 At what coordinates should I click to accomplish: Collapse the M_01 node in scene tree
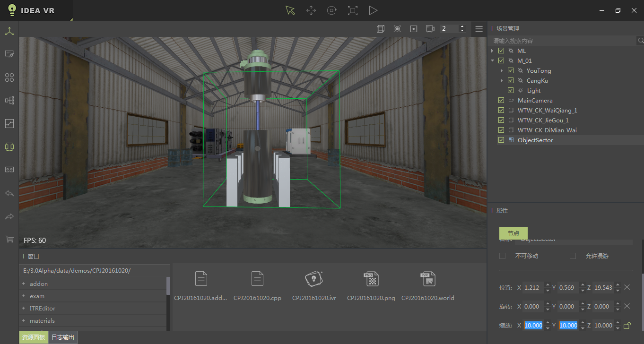[492, 60]
